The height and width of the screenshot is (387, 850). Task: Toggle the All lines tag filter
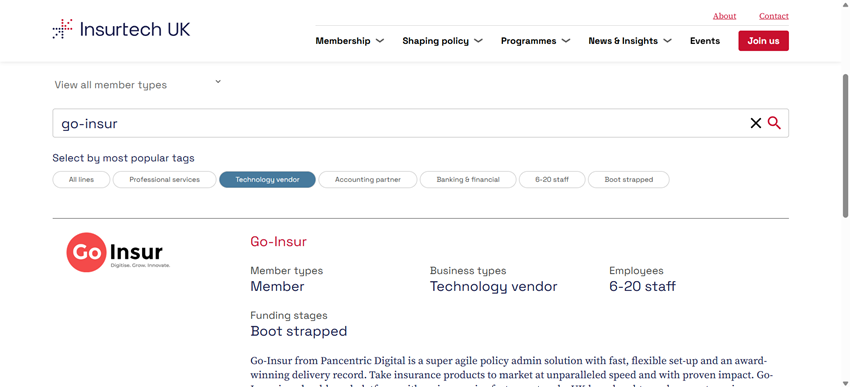(x=81, y=179)
